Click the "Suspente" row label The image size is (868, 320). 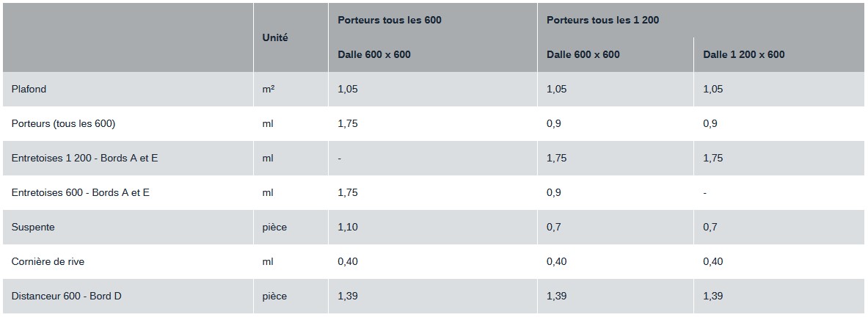click(x=33, y=227)
